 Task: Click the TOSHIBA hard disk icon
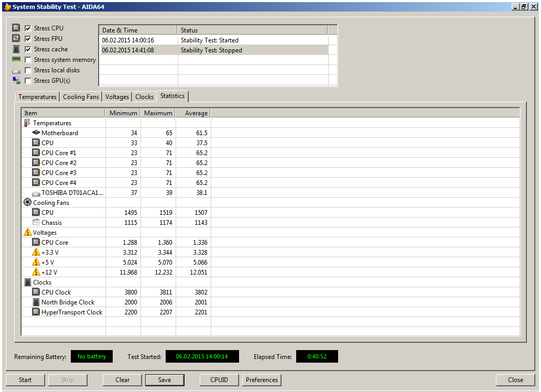tap(36, 194)
